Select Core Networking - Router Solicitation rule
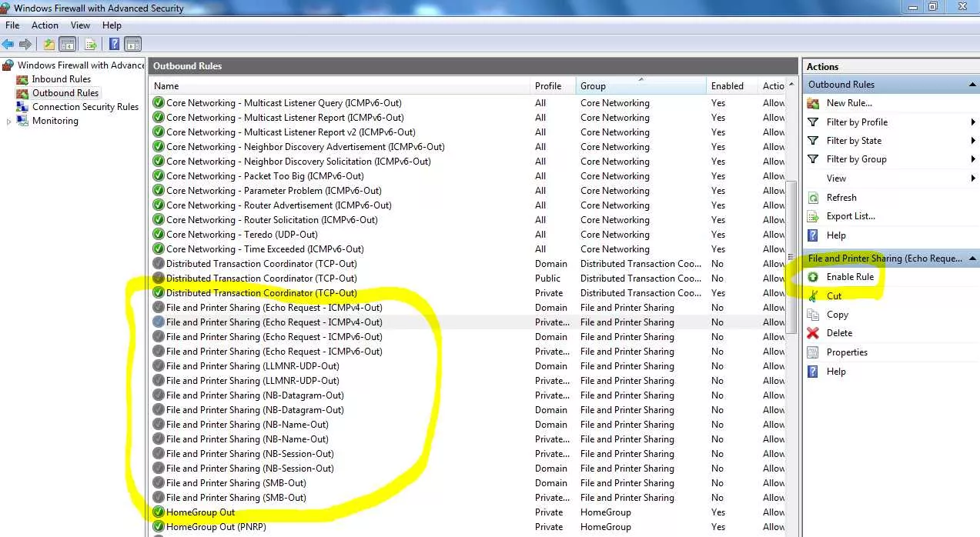Screen dimensions: 980x537 [272, 220]
